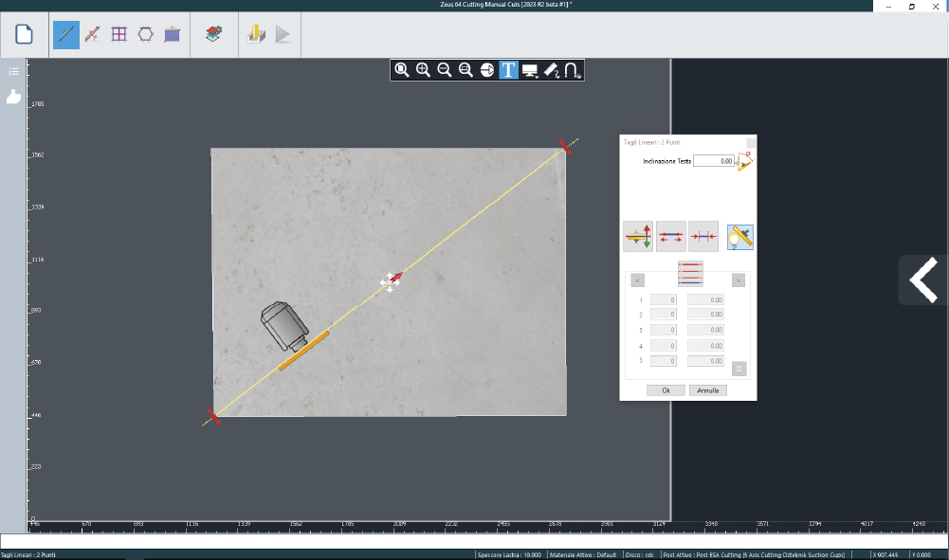Open the list icon in the left sidebar

[x=13, y=71]
